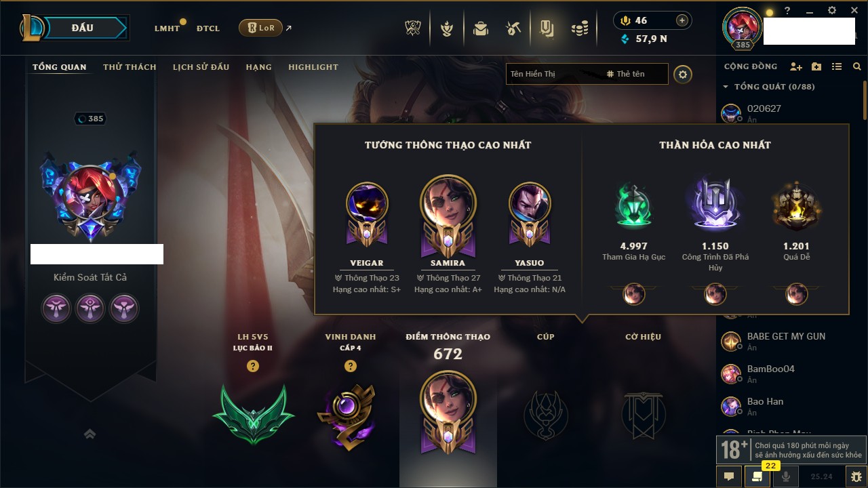Open profile search settings gear
868x488 pixels.
[683, 74]
